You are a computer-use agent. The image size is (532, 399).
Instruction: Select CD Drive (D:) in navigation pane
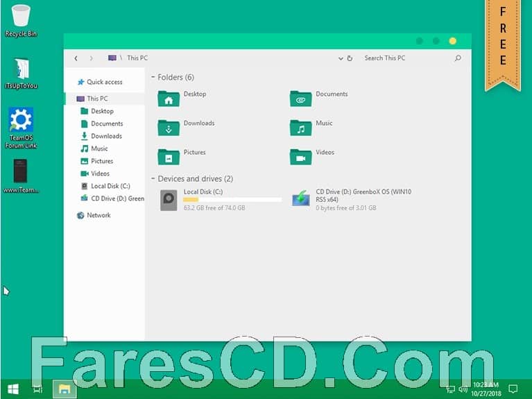click(x=104, y=198)
